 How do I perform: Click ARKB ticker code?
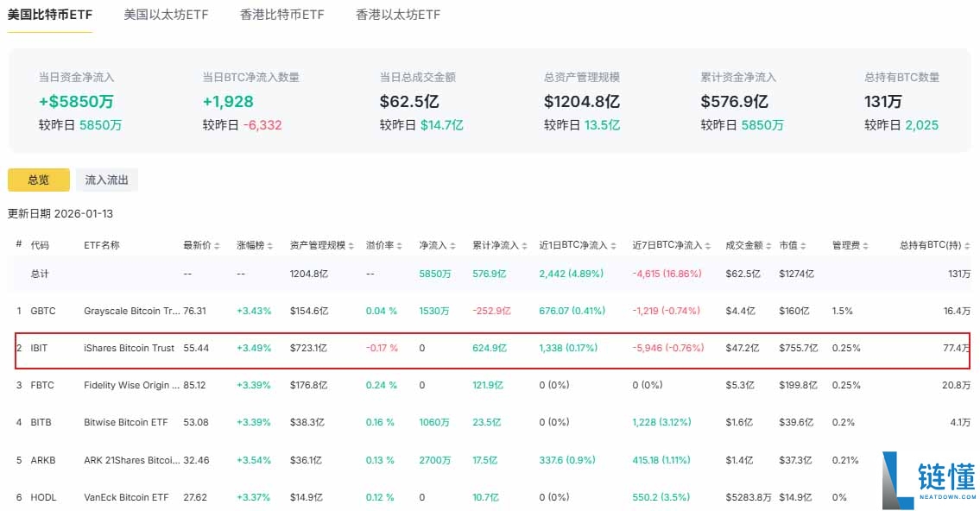[x=43, y=460]
